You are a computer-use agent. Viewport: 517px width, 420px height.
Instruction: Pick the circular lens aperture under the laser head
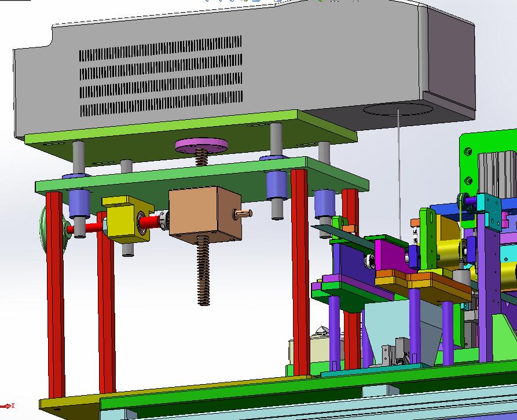(398, 109)
